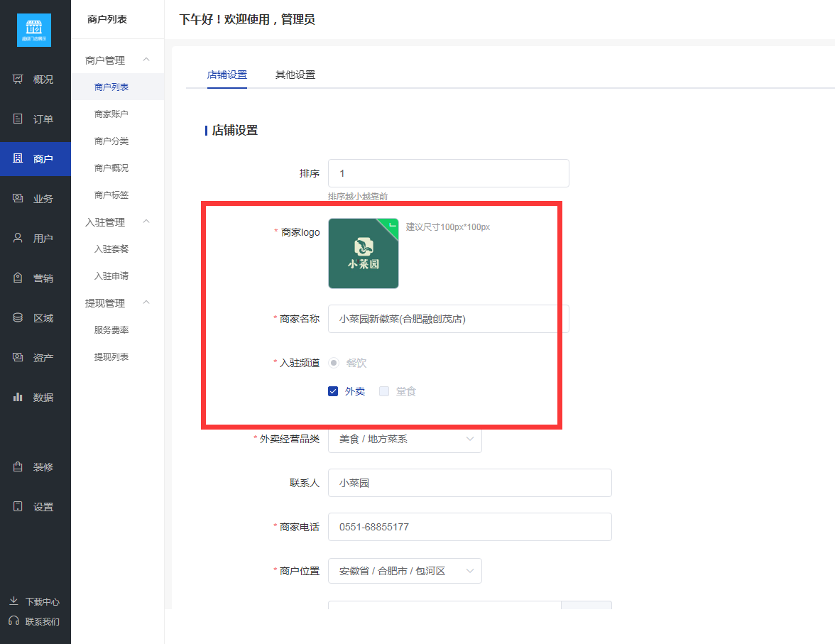The image size is (835, 644).
Task: Open 商户分类 submenu item
Action: click(111, 141)
